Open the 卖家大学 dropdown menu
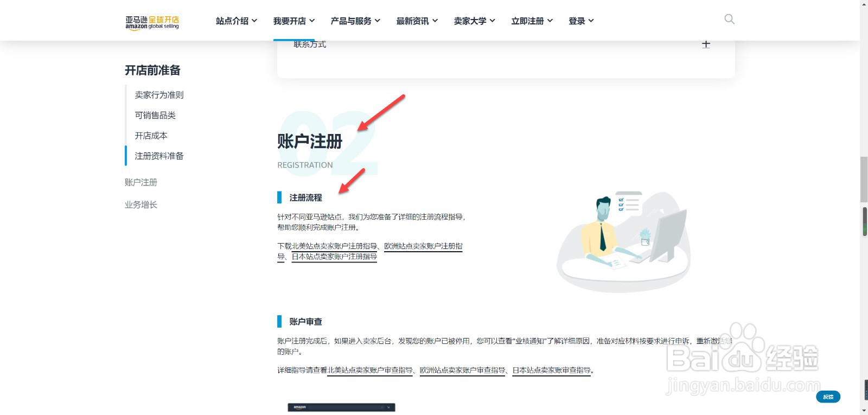868x415 pixels. [475, 21]
